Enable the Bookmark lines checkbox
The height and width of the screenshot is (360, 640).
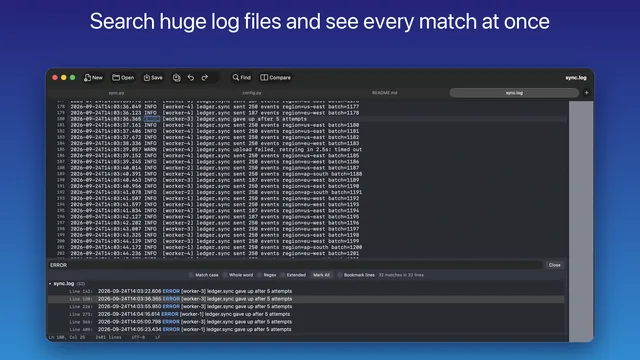pyautogui.click(x=340, y=275)
